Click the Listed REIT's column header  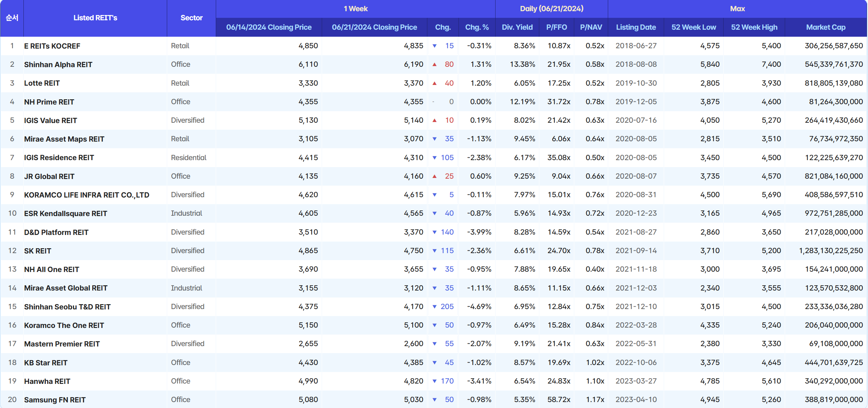point(95,18)
